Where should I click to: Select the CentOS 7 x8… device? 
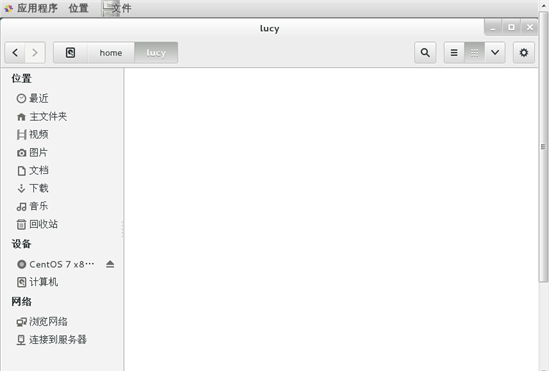[x=62, y=264]
